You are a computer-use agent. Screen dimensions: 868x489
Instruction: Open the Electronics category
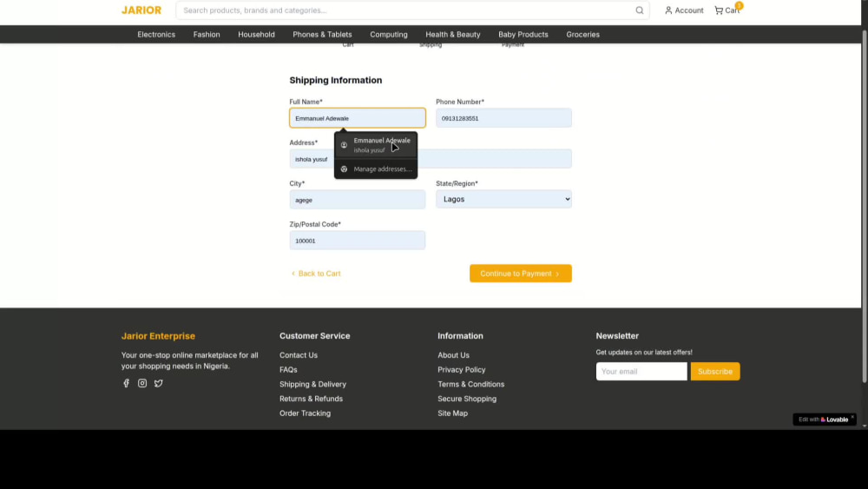coord(156,35)
